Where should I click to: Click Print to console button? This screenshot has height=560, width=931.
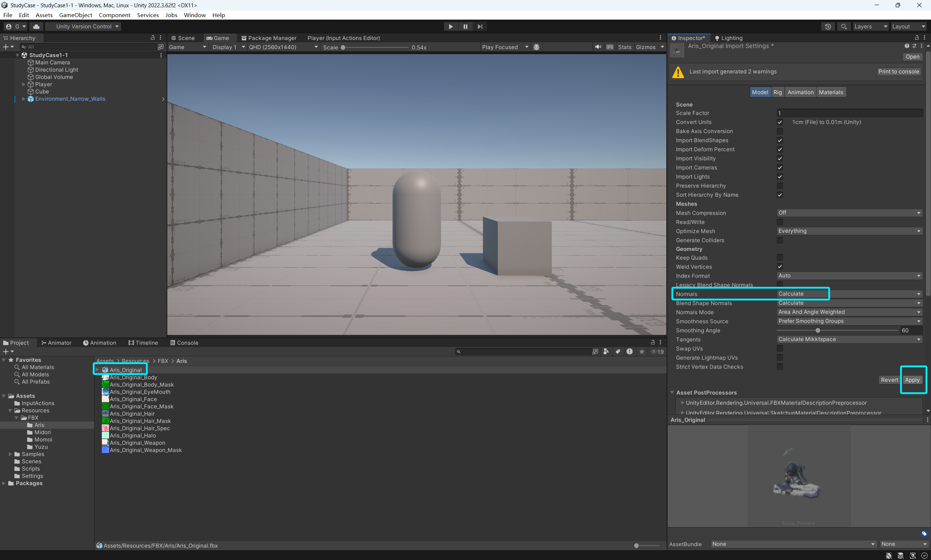898,72
